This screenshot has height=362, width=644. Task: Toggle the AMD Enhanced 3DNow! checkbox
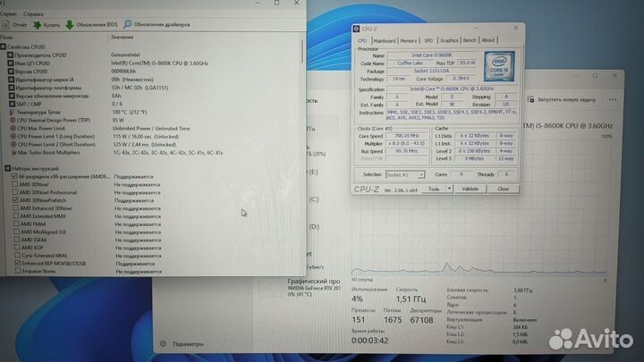15,208
